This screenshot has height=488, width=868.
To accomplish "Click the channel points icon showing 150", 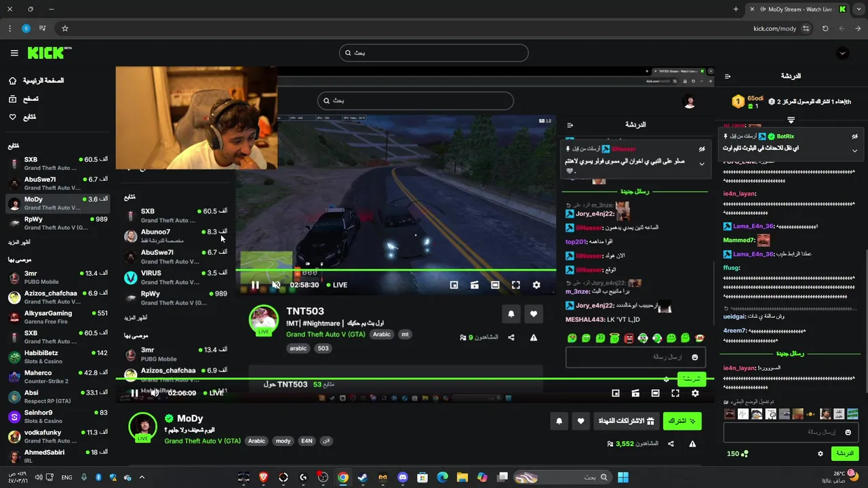I will click(x=737, y=453).
